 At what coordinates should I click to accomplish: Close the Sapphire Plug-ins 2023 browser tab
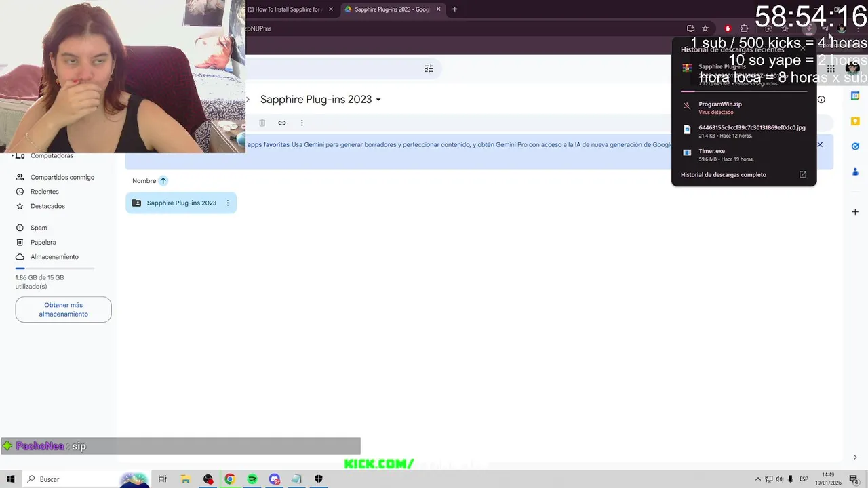point(439,9)
